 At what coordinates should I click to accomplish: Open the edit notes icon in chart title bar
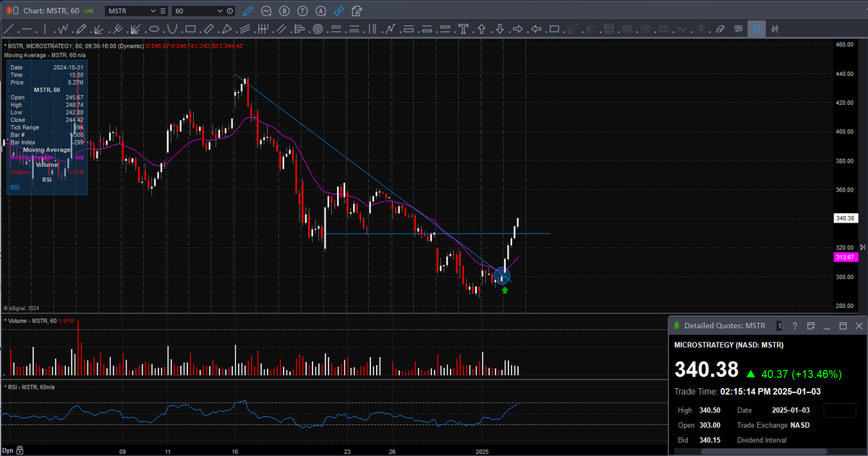[x=356, y=11]
